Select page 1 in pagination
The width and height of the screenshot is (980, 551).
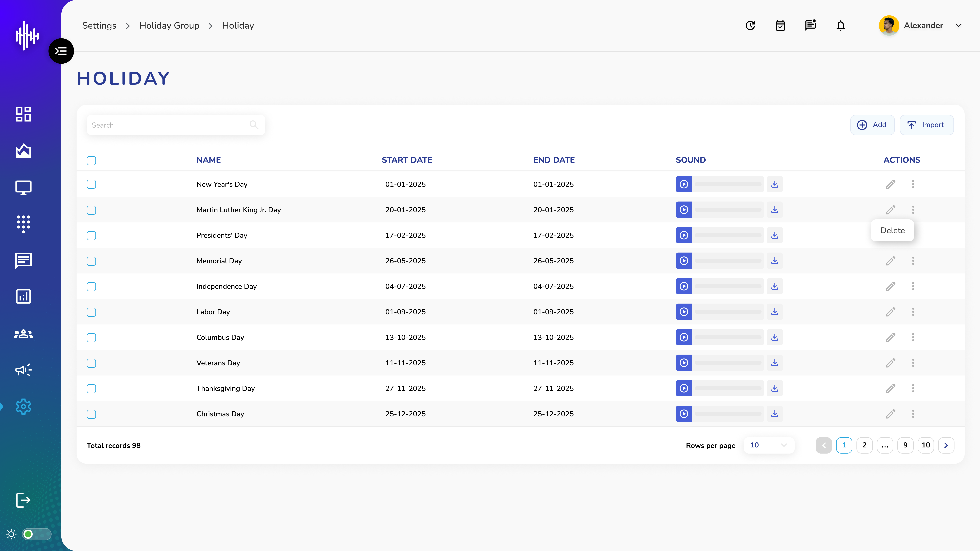pos(844,445)
